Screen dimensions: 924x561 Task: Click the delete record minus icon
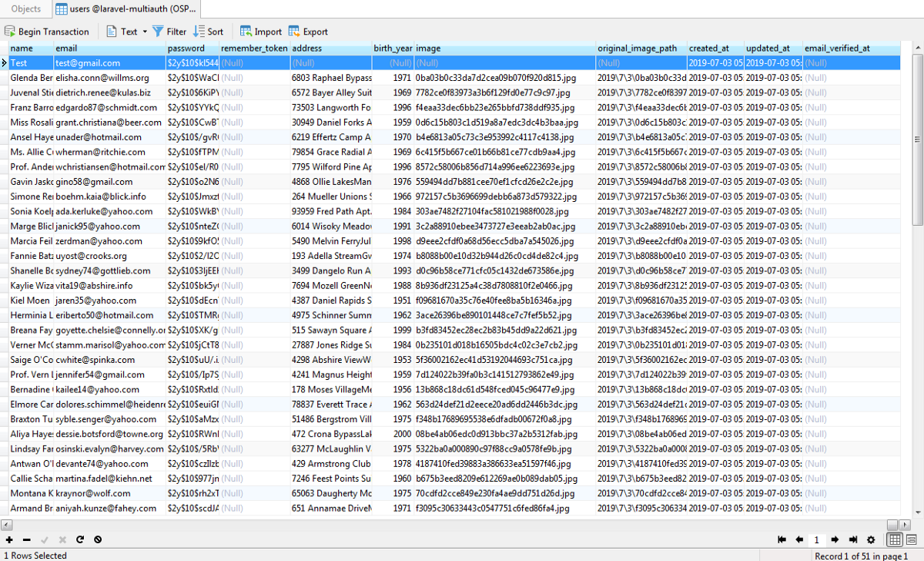pos(26,540)
